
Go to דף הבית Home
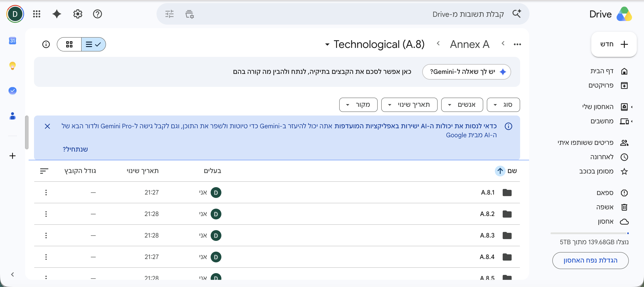pos(609,71)
